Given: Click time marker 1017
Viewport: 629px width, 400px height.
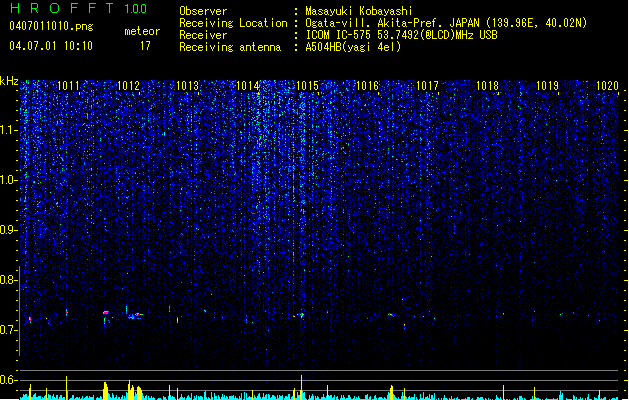Looking at the screenshot, I should (x=427, y=86).
